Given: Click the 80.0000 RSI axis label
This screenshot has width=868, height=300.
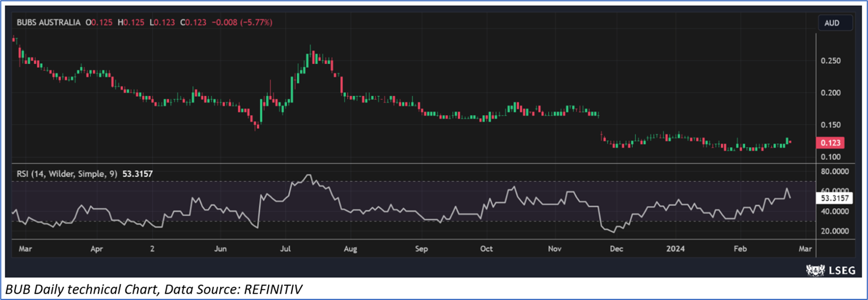Looking at the screenshot, I should pos(835,172).
